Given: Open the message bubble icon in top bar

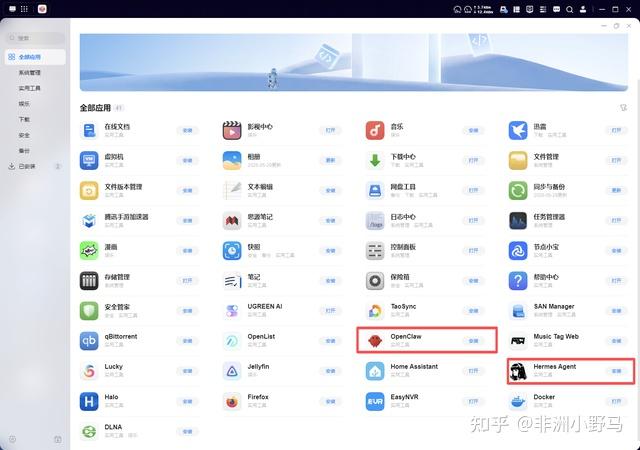Looking at the screenshot, I should pyautogui.click(x=556, y=9).
